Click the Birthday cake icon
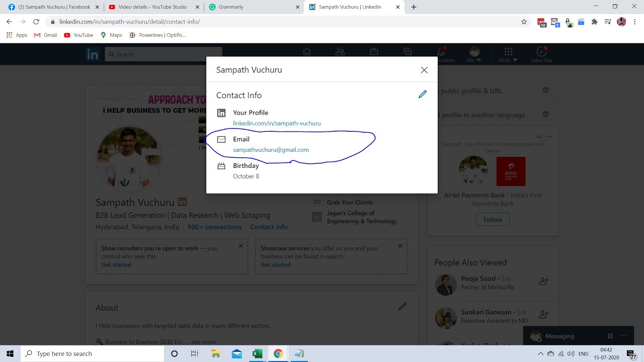Viewport: 644px width, 362px height. [x=221, y=166]
